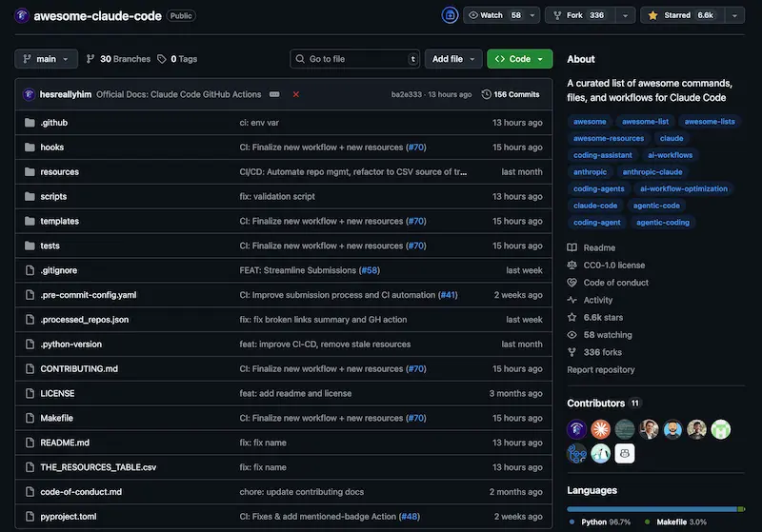Open the resources folder icon

tap(30, 172)
